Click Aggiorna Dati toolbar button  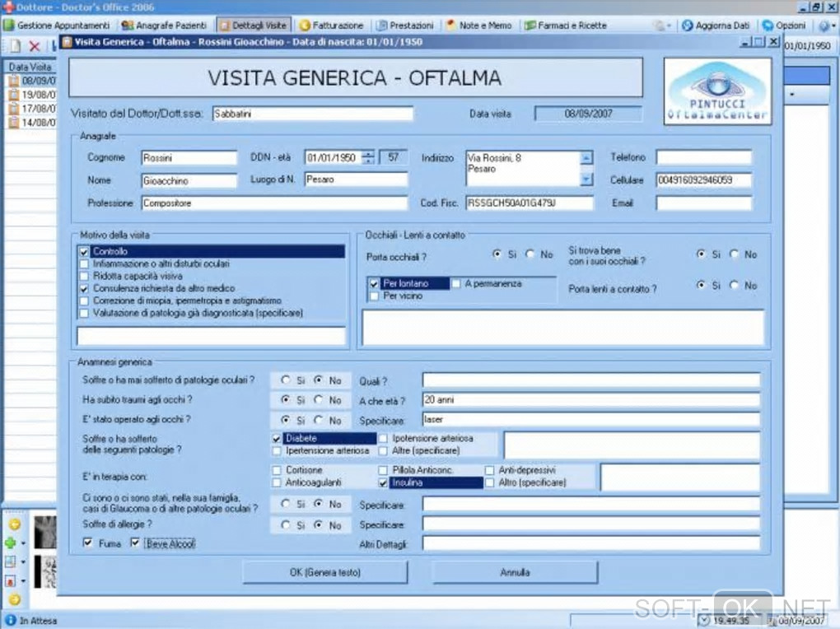pyautogui.click(x=716, y=26)
